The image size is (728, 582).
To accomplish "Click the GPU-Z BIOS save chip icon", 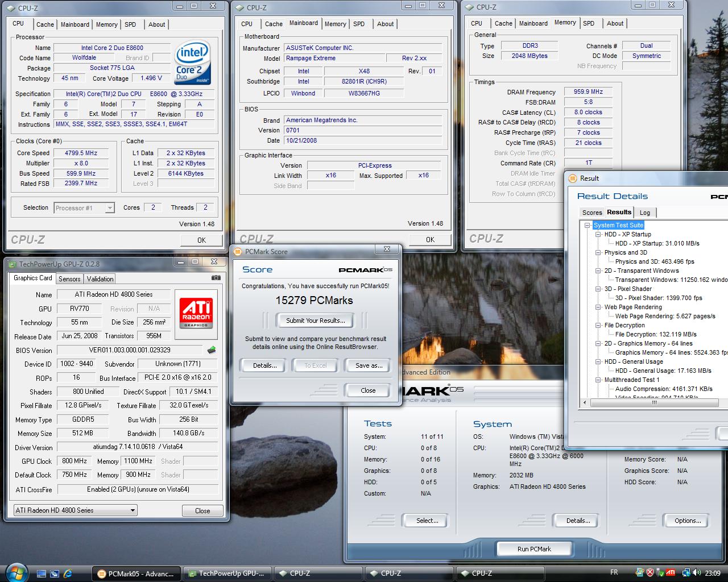I will pos(212,350).
